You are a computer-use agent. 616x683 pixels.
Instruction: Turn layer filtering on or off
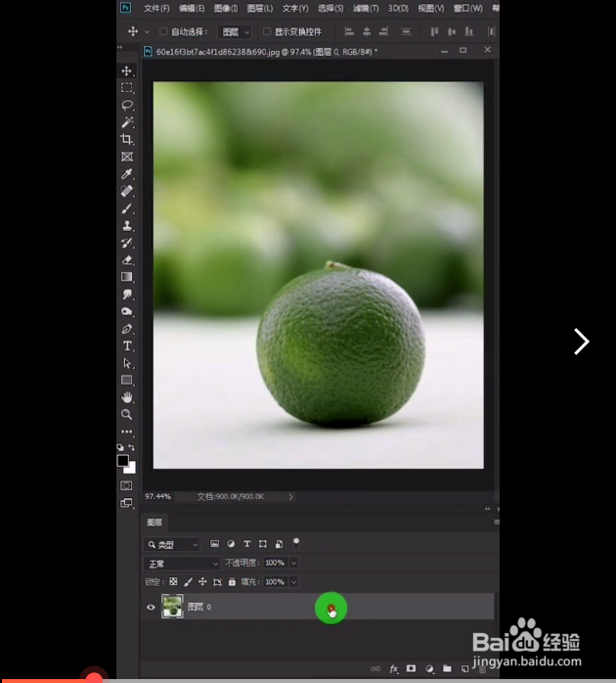(x=296, y=543)
